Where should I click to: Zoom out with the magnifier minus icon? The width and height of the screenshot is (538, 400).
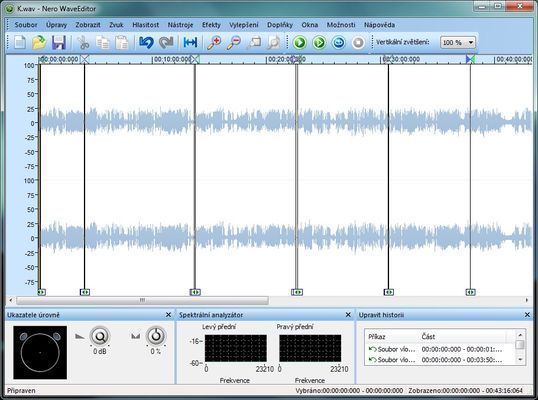click(x=234, y=43)
